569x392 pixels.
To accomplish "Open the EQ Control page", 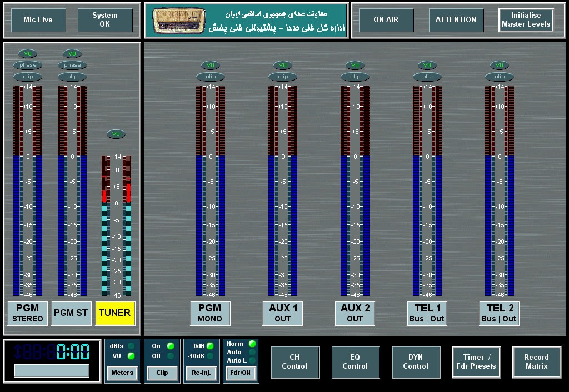I will (x=355, y=362).
